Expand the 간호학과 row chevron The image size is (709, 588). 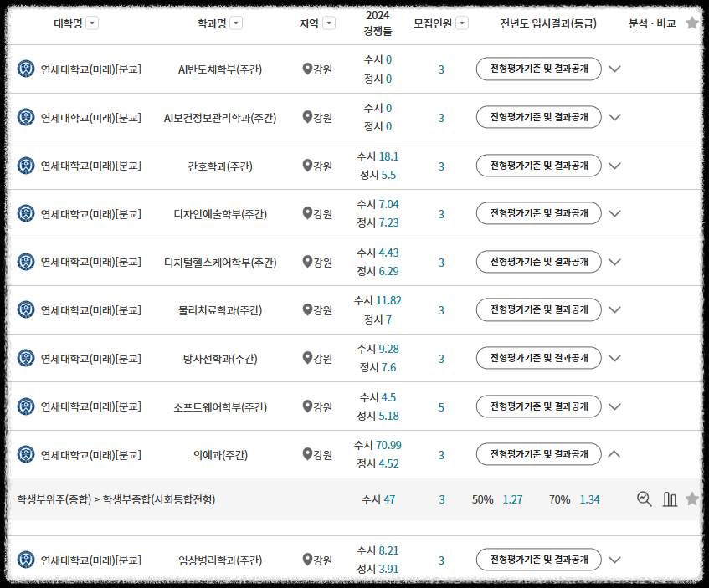614,166
